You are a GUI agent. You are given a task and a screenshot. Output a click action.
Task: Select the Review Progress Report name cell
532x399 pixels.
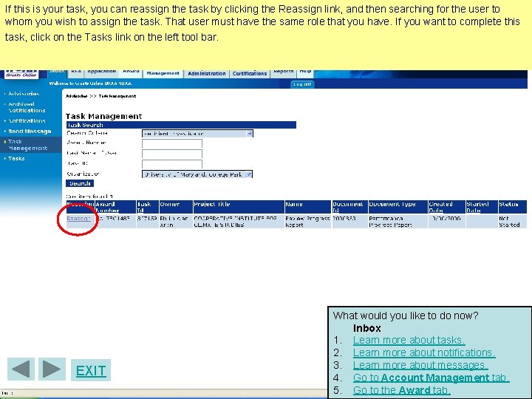307,222
